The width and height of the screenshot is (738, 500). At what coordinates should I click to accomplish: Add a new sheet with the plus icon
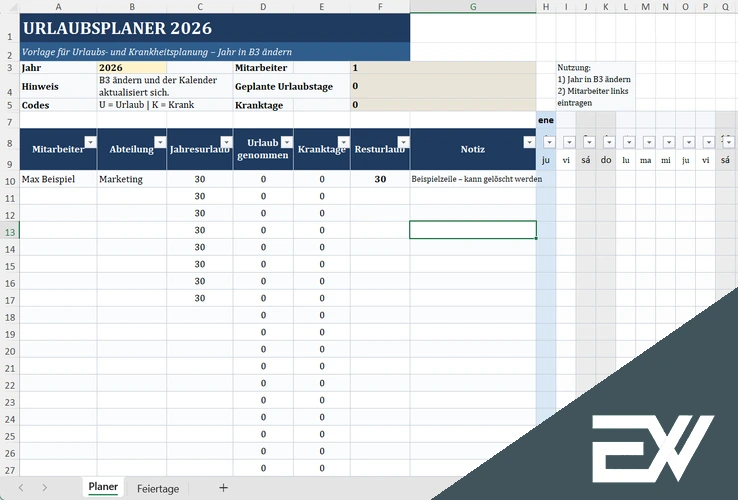pyautogui.click(x=223, y=488)
